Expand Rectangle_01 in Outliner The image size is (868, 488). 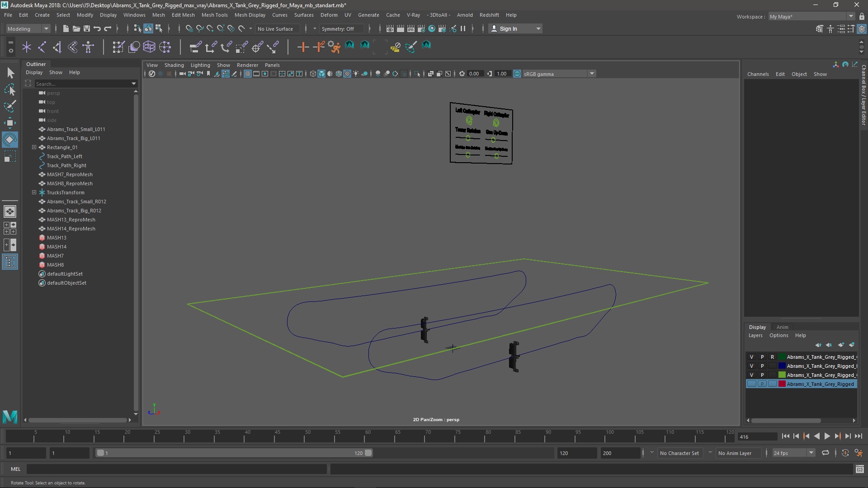[34, 147]
